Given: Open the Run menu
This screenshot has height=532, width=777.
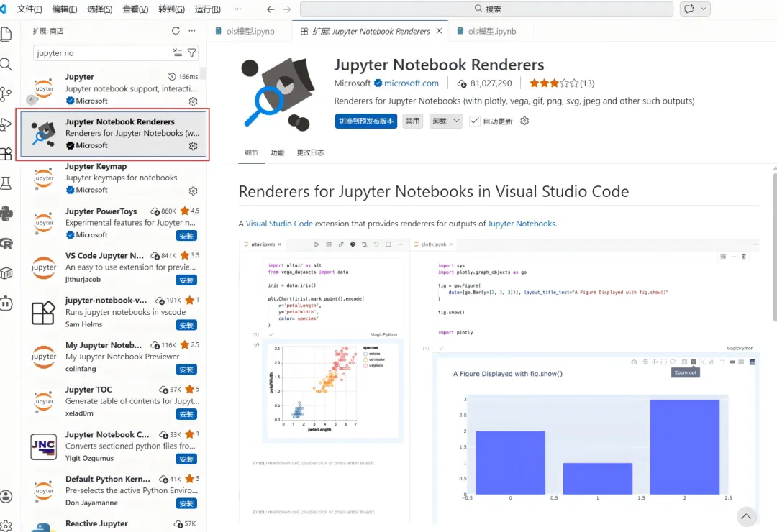Looking at the screenshot, I should (x=208, y=9).
